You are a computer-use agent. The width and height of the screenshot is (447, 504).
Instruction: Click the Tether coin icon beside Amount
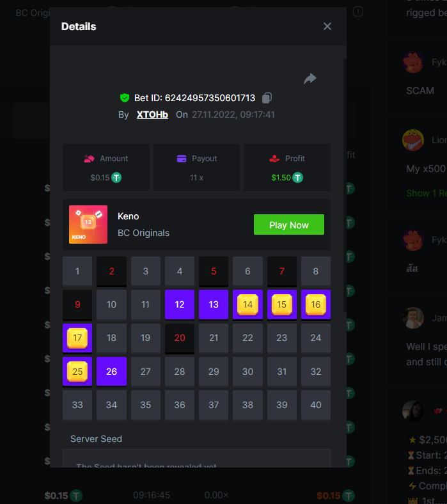(x=116, y=177)
